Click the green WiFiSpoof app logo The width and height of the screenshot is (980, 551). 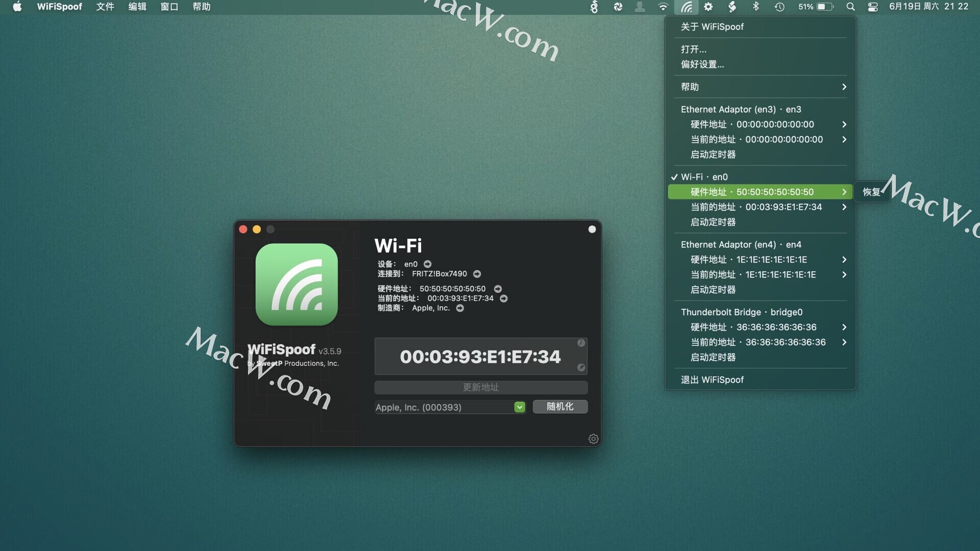click(x=297, y=284)
